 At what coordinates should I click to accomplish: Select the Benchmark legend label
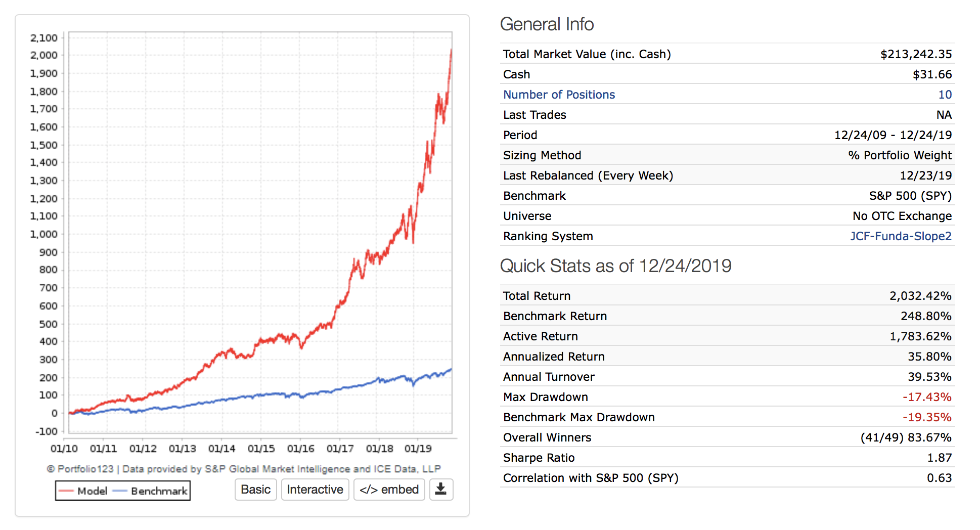pyautogui.click(x=159, y=491)
